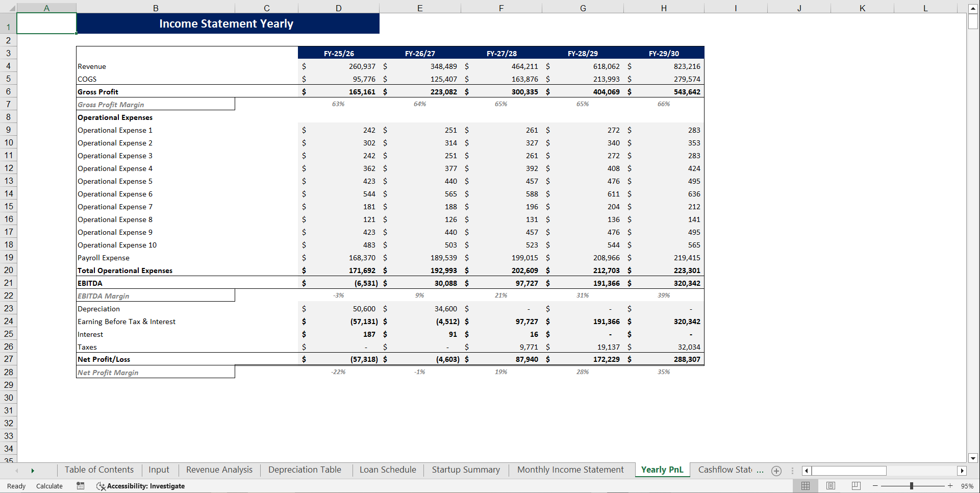Screen dimensions: 980x493
Task: Open Page Break Preview view
Action: 856,485
